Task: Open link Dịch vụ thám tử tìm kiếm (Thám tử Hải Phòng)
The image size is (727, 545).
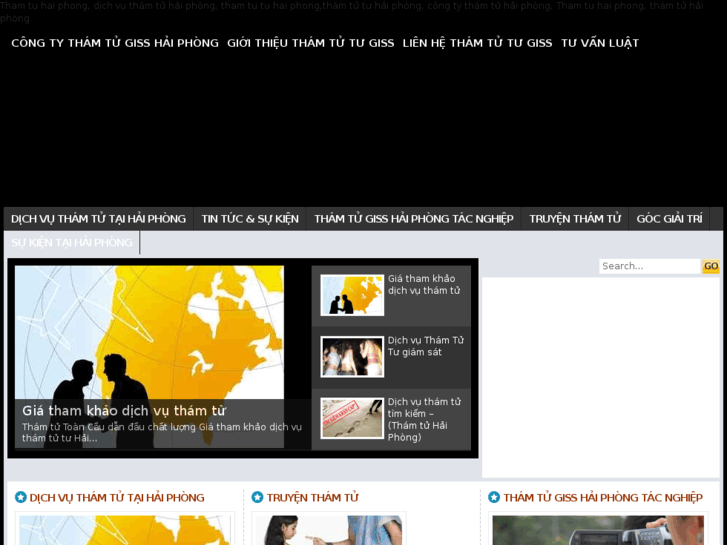Action: (424, 420)
